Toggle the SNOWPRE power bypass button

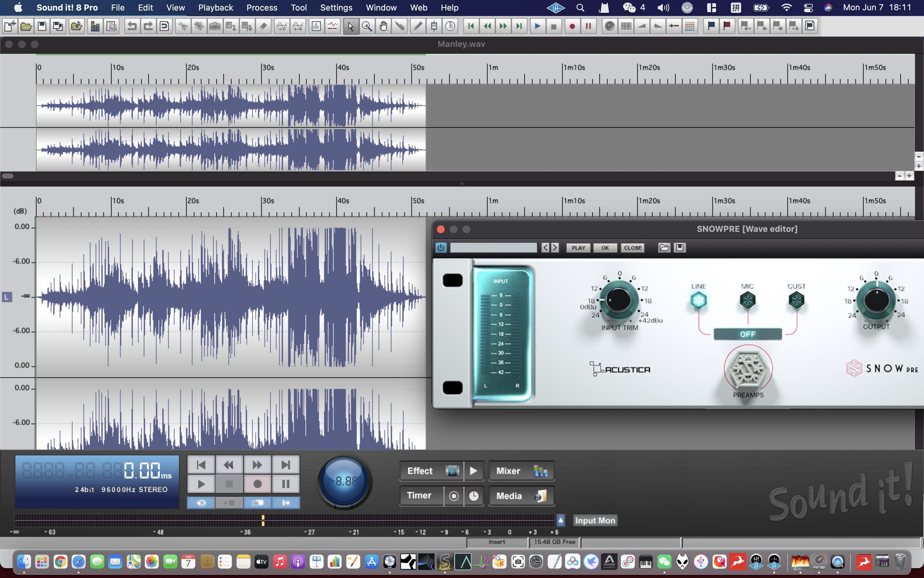(441, 248)
